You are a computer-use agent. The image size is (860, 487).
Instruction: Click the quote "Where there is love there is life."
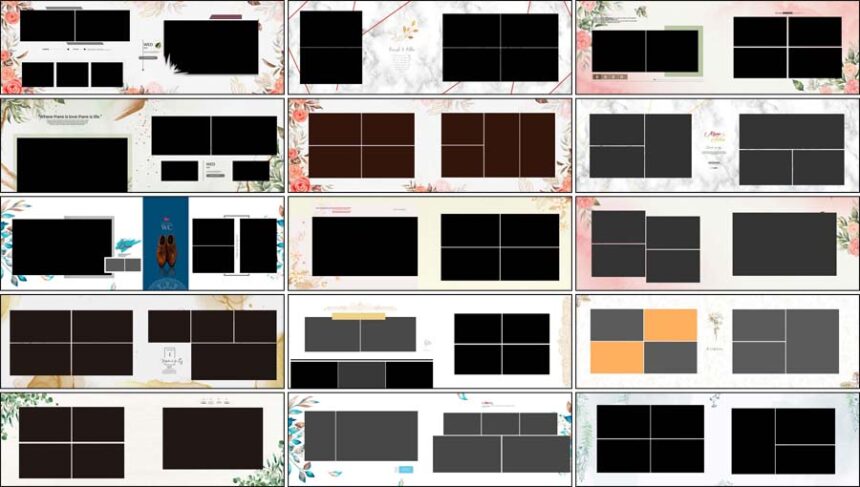pos(70,117)
